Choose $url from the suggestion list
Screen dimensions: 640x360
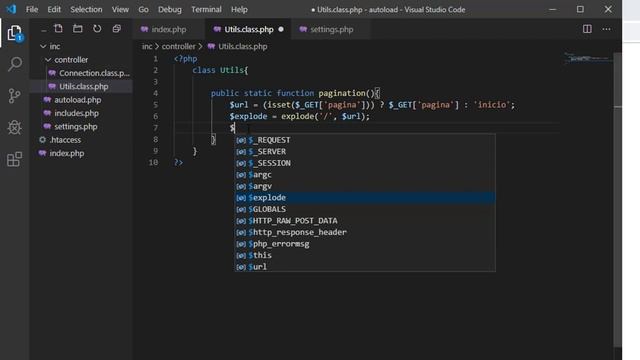365,267
